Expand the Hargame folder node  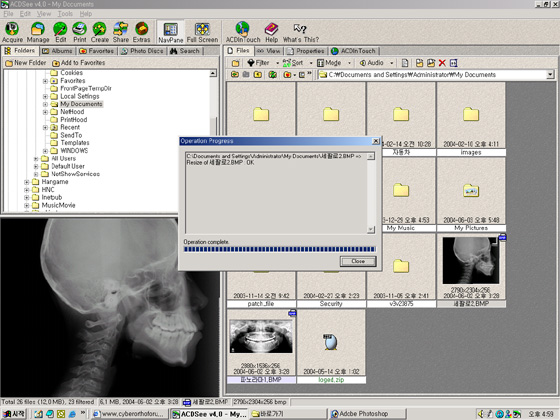[26, 182]
